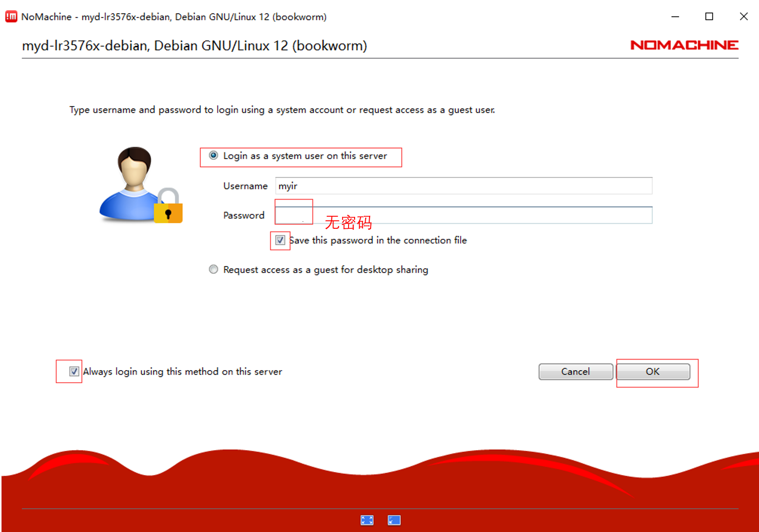Click the yellow padlock icon

point(168,207)
